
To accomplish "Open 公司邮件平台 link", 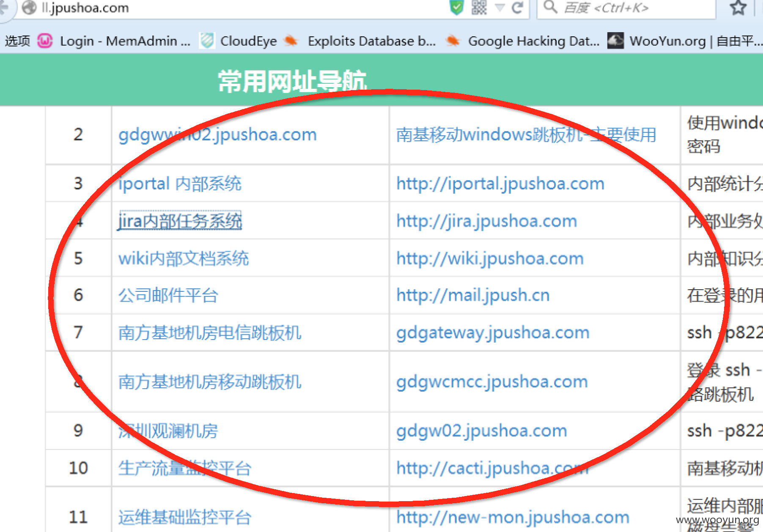I will point(168,295).
